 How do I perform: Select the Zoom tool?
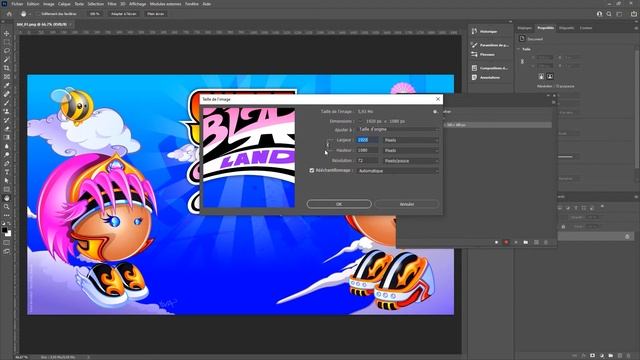pyautogui.click(x=7, y=207)
